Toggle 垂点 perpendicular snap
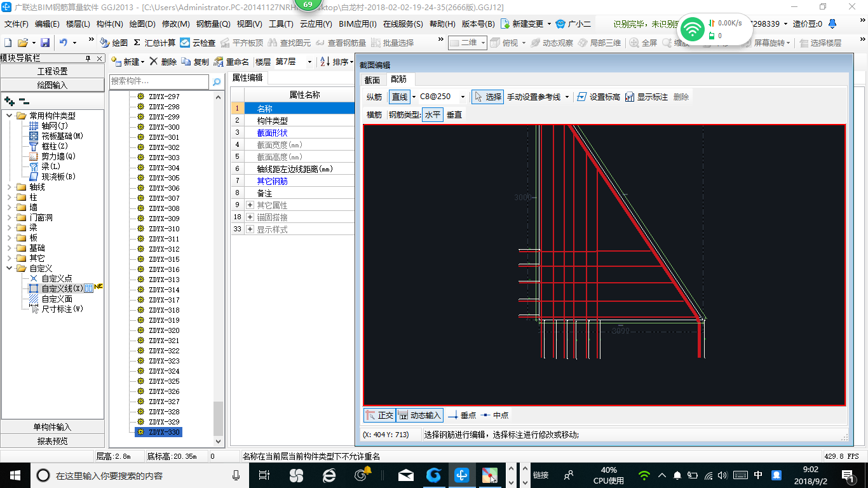Image resolution: width=868 pixels, height=488 pixels. (462, 415)
